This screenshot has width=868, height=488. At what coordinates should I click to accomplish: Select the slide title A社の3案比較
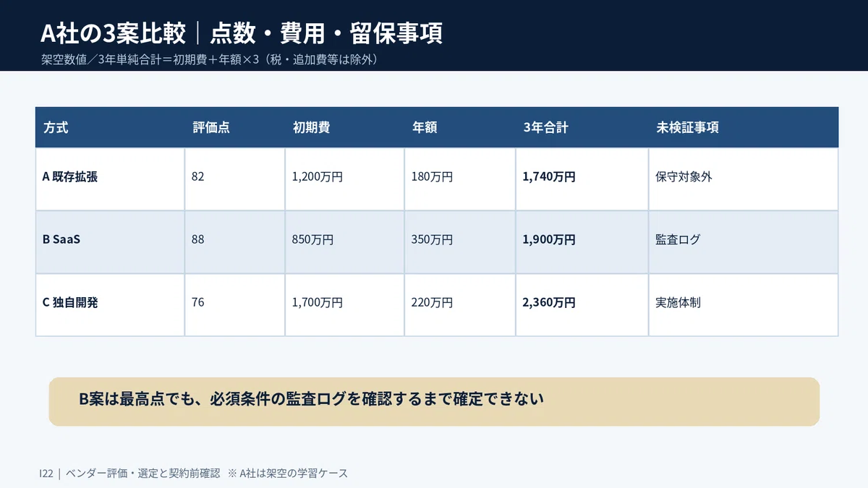point(113,33)
